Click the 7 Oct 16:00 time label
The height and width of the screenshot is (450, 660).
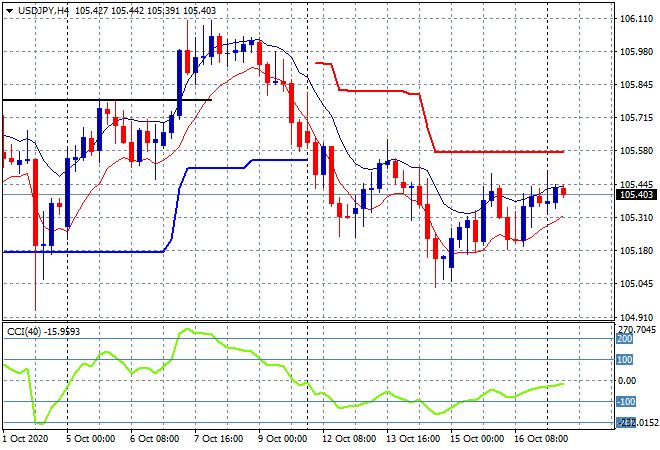(218, 439)
